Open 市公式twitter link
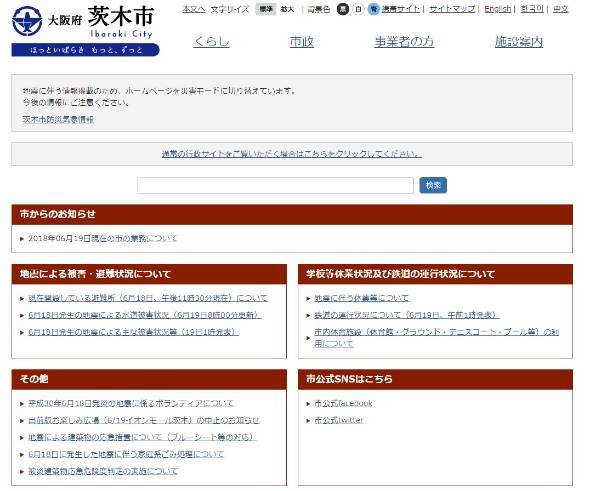 339,420
